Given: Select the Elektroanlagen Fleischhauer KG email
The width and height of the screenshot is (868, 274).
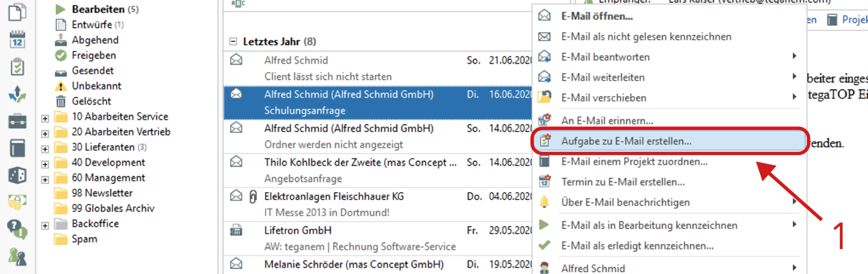Looking at the screenshot, I should (377, 204).
